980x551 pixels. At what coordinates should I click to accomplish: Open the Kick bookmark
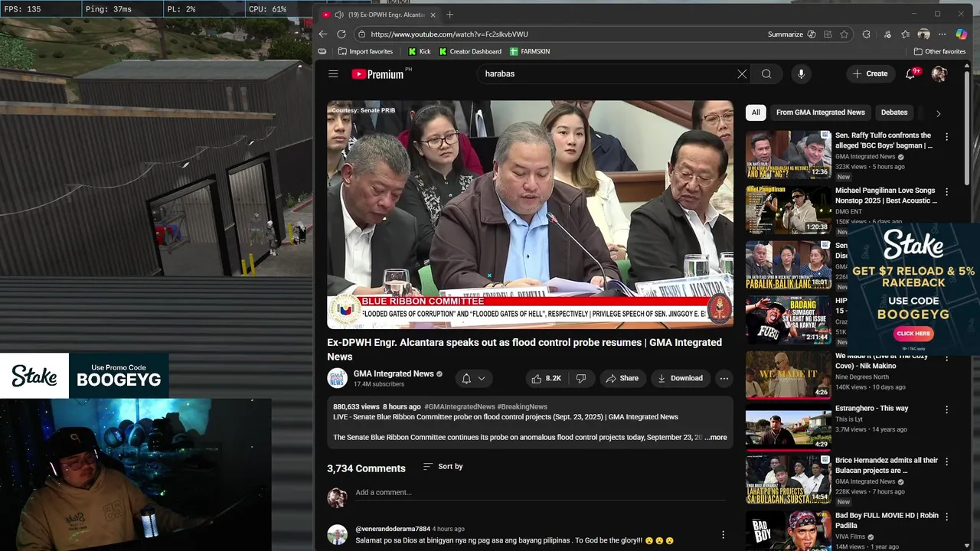coord(420,51)
